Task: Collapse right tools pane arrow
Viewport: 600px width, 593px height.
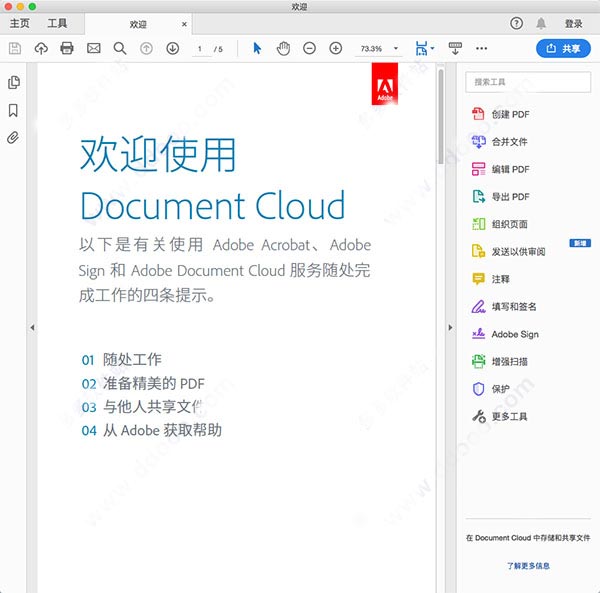Action: [450, 327]
